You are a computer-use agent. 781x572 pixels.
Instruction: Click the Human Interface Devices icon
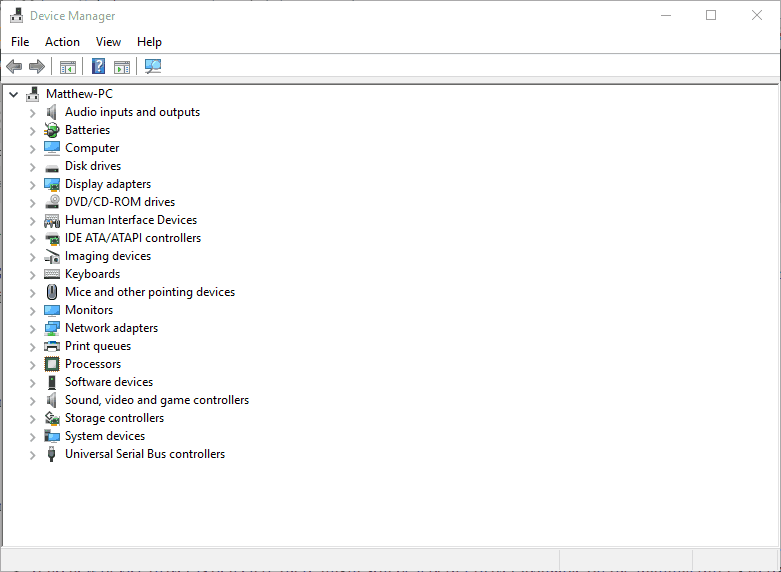coord(52,220)
